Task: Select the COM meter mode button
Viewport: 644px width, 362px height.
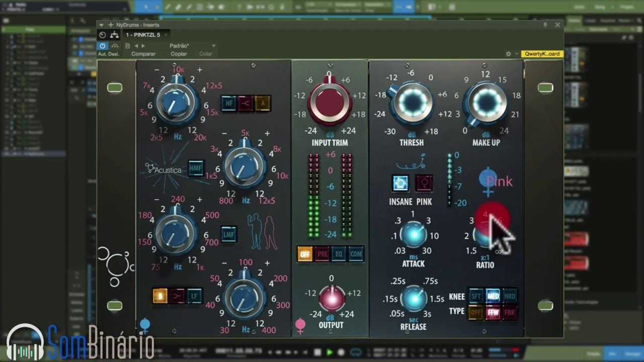Action: (356, 254)
